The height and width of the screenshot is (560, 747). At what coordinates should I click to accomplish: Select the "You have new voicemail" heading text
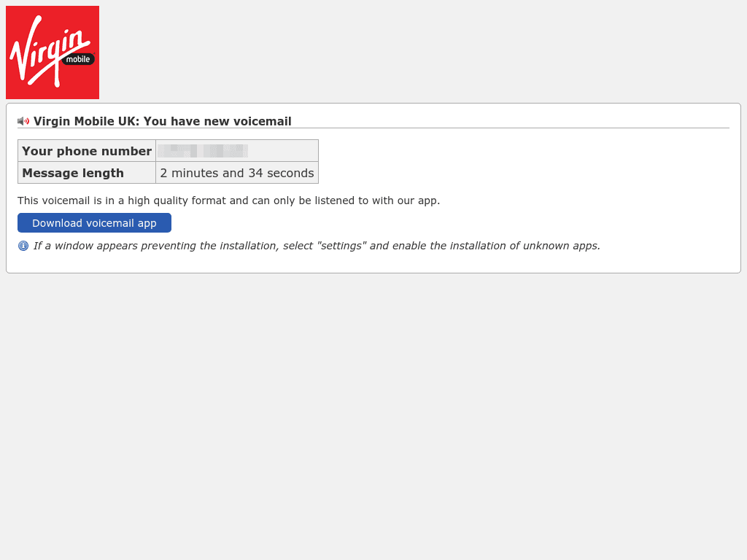point(217,121)
